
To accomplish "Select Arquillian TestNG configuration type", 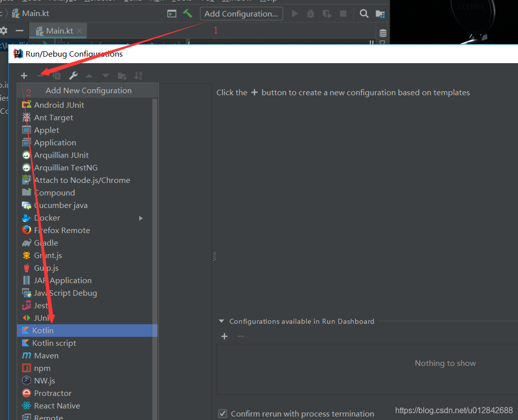I will click(x=85, y=167).
